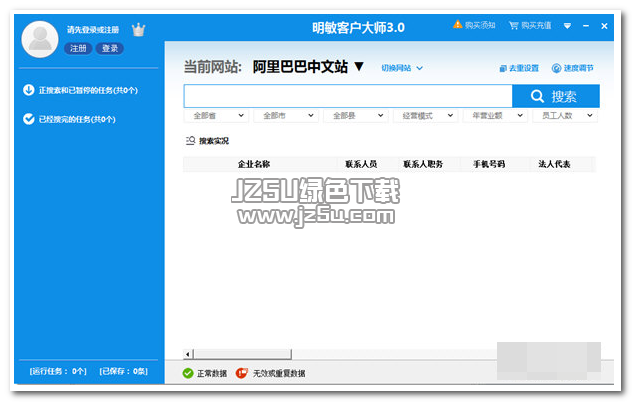
Task: Click the 联系人职务 column header
Action: click(x=423, y=164)
